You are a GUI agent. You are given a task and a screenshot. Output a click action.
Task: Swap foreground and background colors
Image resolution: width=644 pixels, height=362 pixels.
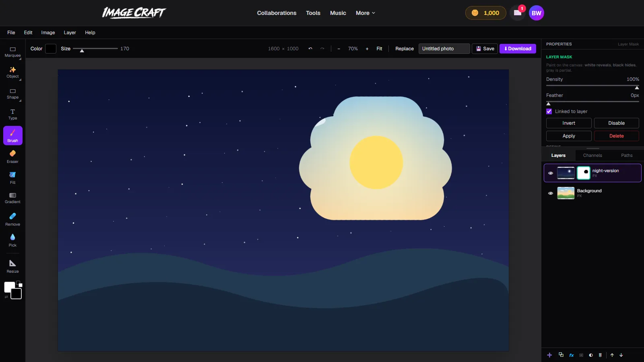(x=6, y=297)
